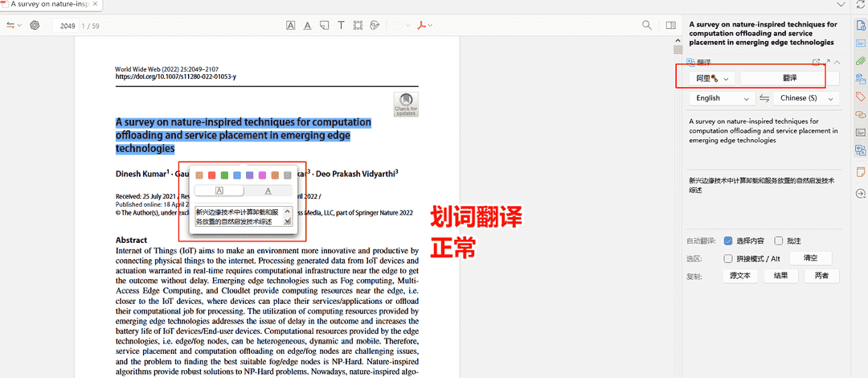Viewport: 868px width, 378px height.
Task: Pick the red highlight color swatch
Action: 212,175
